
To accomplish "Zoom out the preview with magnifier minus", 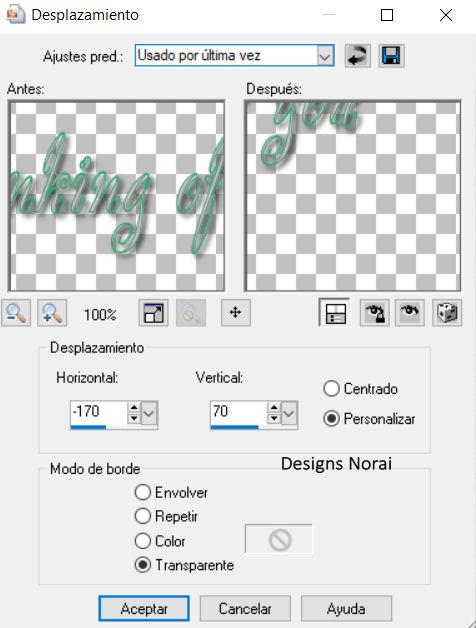I will point(16,313).
